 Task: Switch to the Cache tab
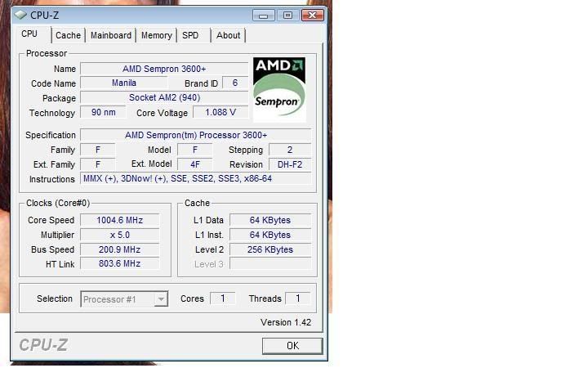point(68,35)
